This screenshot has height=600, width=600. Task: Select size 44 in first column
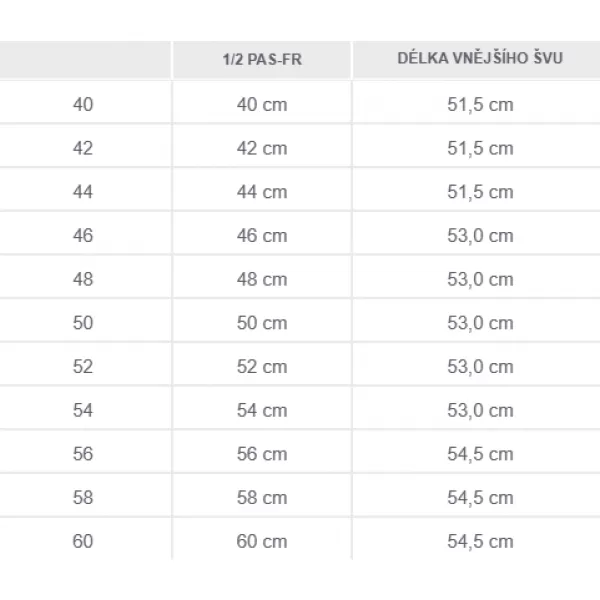(x=83, y=192)
